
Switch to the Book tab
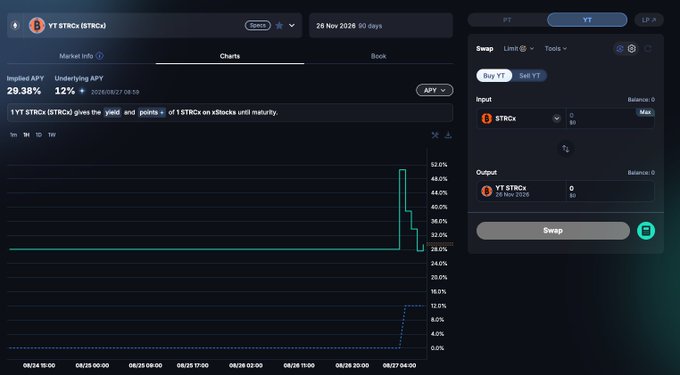379,56
